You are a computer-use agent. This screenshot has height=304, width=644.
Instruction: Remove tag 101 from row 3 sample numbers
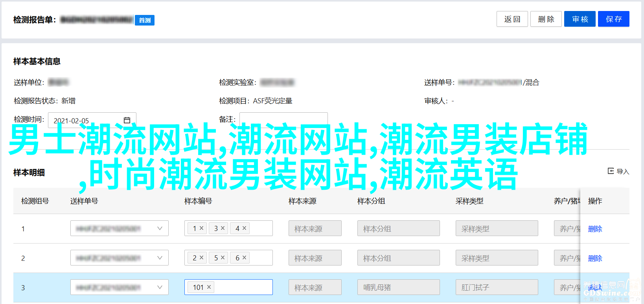pos(209,287)
